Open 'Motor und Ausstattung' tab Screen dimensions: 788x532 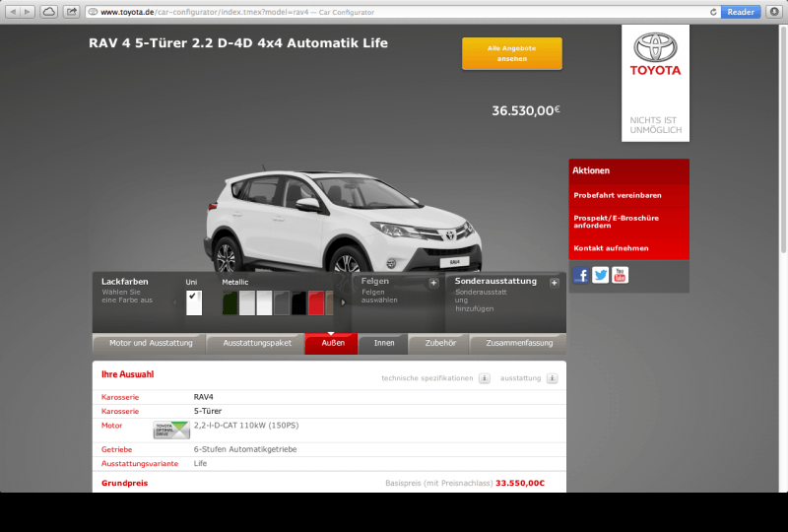[150, 344]
